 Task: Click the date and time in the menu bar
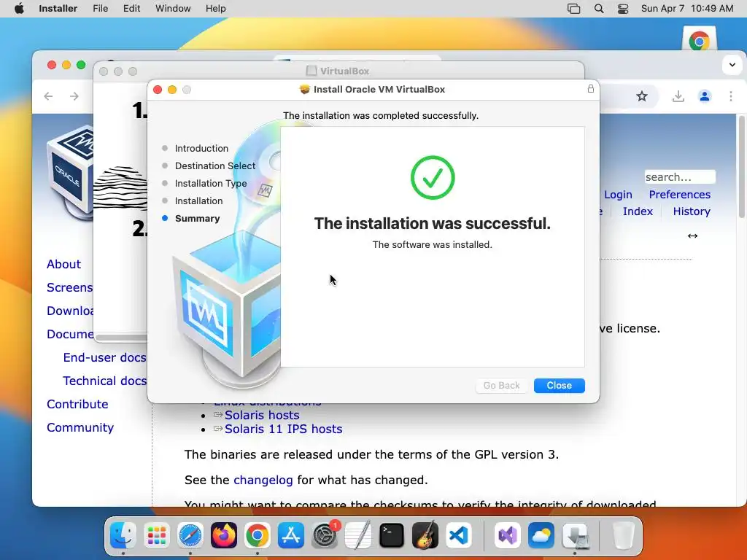pos(687,9)
